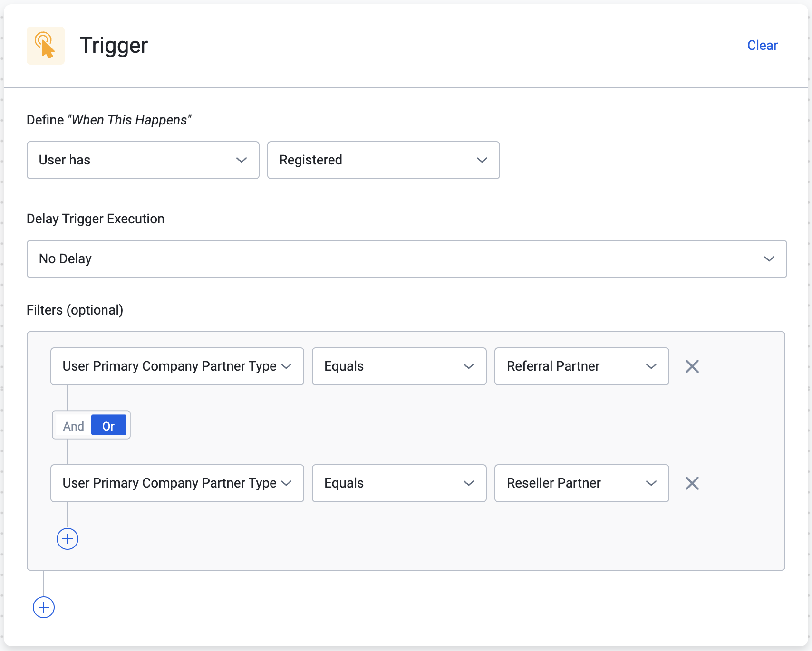
Task: Click the Clear link
Action: point(762,45)
